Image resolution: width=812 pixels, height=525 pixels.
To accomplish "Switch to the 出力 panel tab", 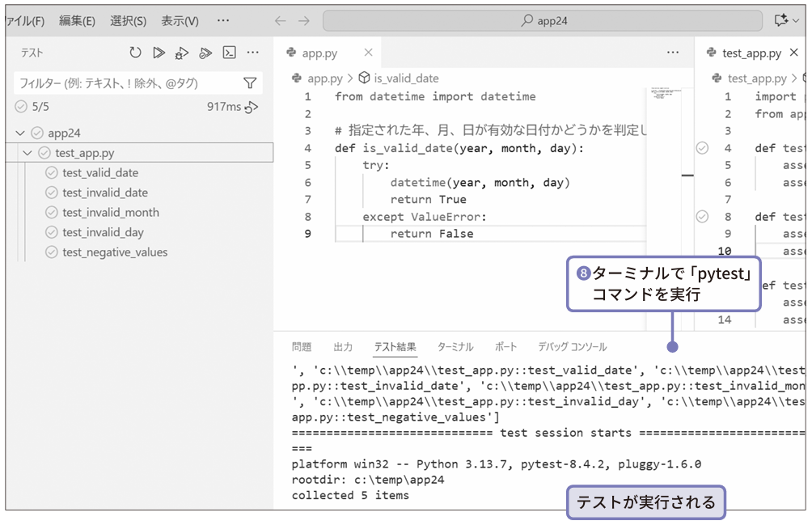I will pos(343,346).
